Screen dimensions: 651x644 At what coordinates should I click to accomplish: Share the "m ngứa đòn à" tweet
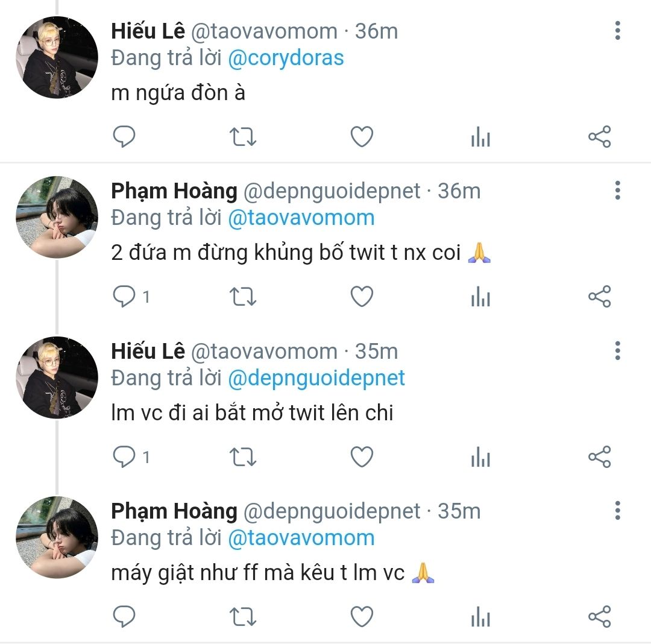599,137
